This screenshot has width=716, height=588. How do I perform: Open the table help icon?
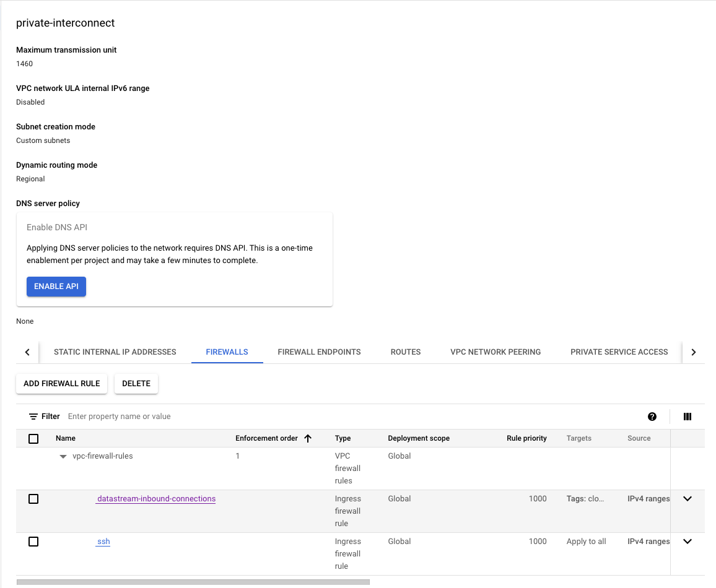click(652, 417)
